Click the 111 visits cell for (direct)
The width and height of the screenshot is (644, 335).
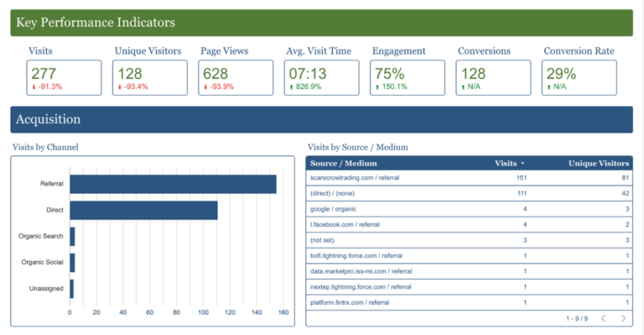coord(522,193)
